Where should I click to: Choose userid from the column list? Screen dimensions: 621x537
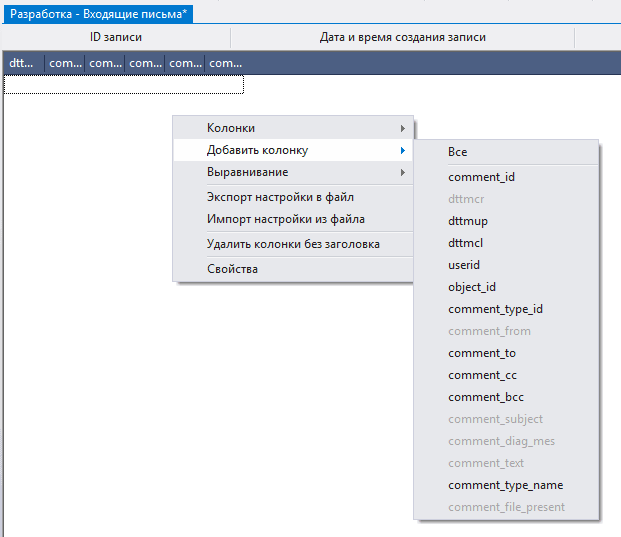tap(464, 265)
